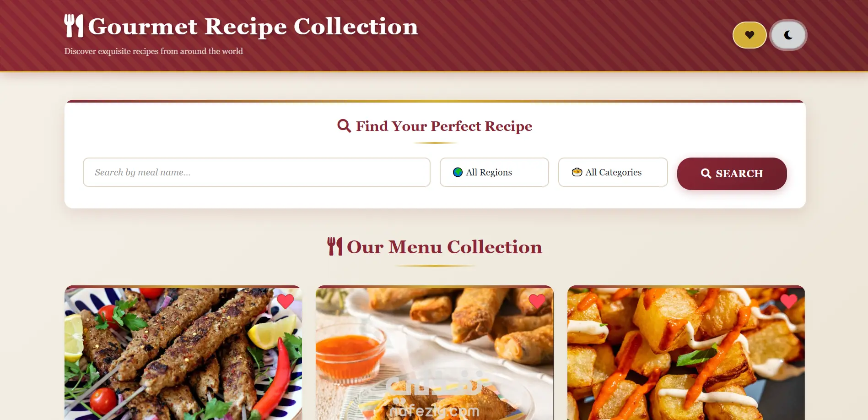Click the SEARCH button
This screenshot has height=420, width=868.
coord(732,174)
